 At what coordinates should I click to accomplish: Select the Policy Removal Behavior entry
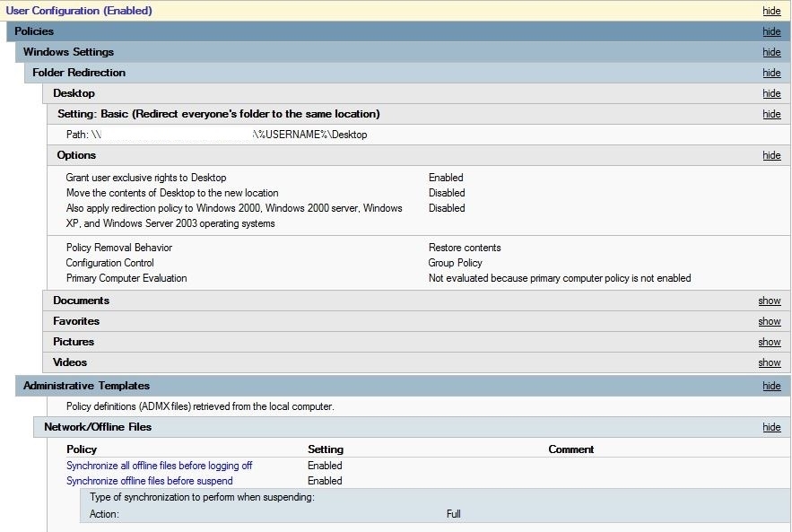click(x=117, y=248)
